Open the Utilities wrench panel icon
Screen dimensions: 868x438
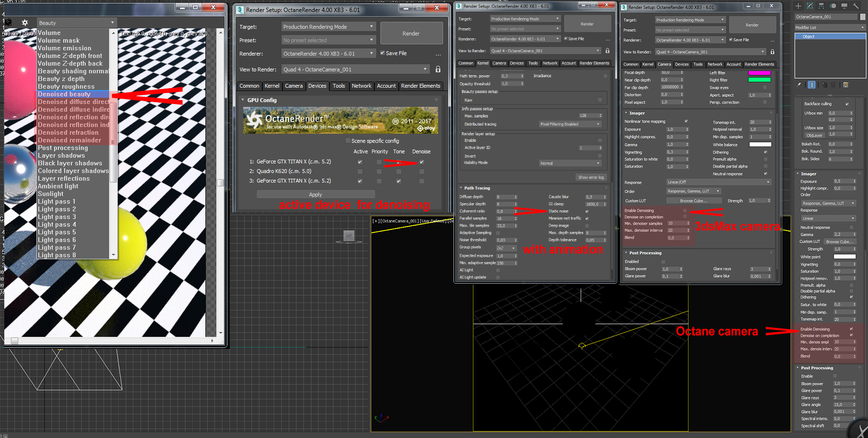856,6
